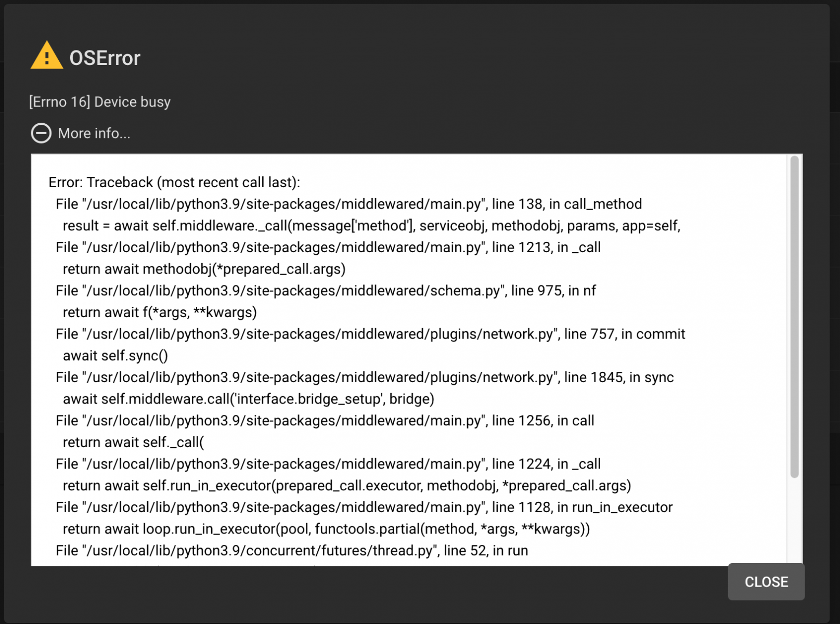The height and width of the screenshot is (624, 840).
Task: Click the OSError dialog title
Action: (x=105, y=58)
